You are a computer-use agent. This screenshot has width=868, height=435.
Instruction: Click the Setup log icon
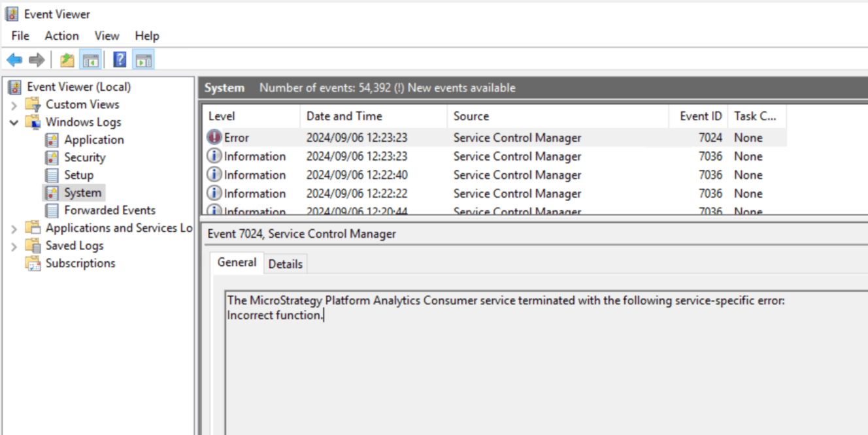(x=52, y=175)
